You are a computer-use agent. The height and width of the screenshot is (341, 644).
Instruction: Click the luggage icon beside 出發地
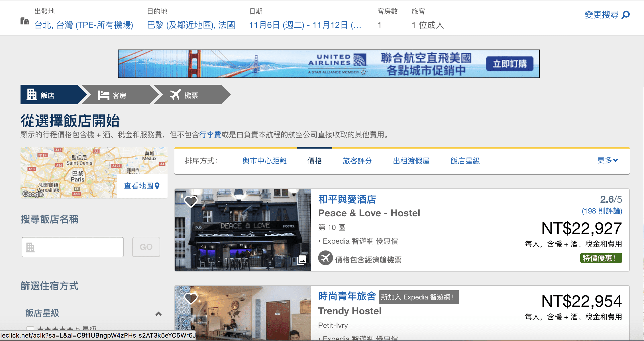pyautogui.click(x=25, y=21)
